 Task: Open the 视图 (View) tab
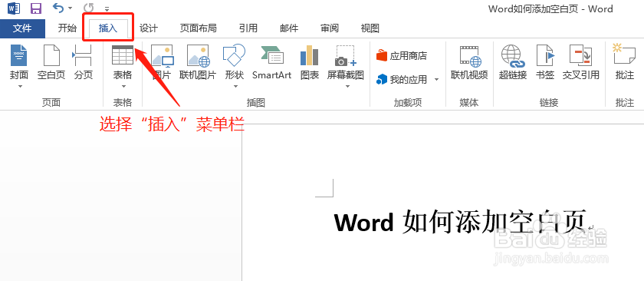click(370, 28)
